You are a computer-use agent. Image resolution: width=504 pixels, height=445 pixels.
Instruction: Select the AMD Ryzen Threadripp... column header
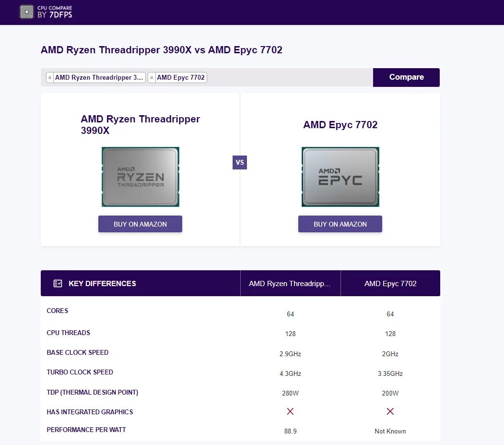pyautogui.click(x=290, y=284)
